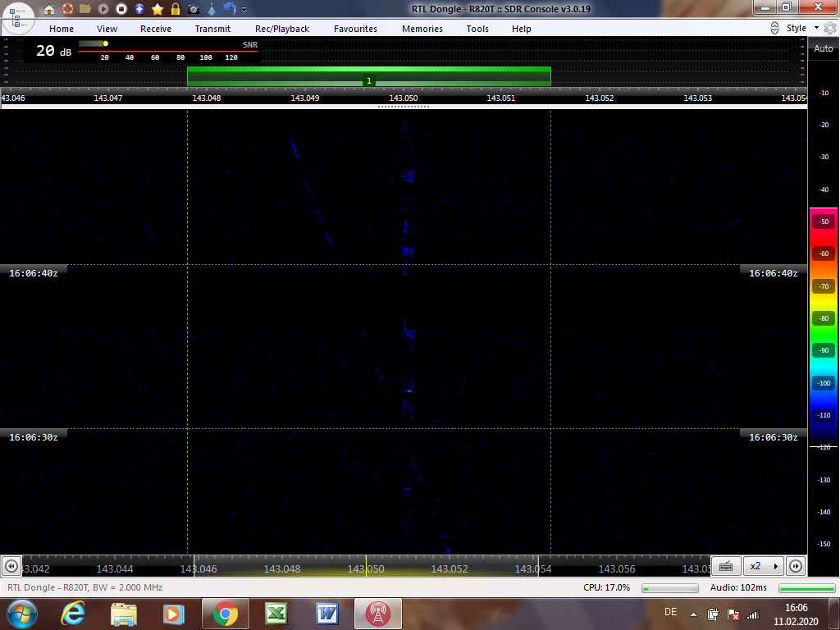Click the -50 level on the colour scale

(824, 221)
